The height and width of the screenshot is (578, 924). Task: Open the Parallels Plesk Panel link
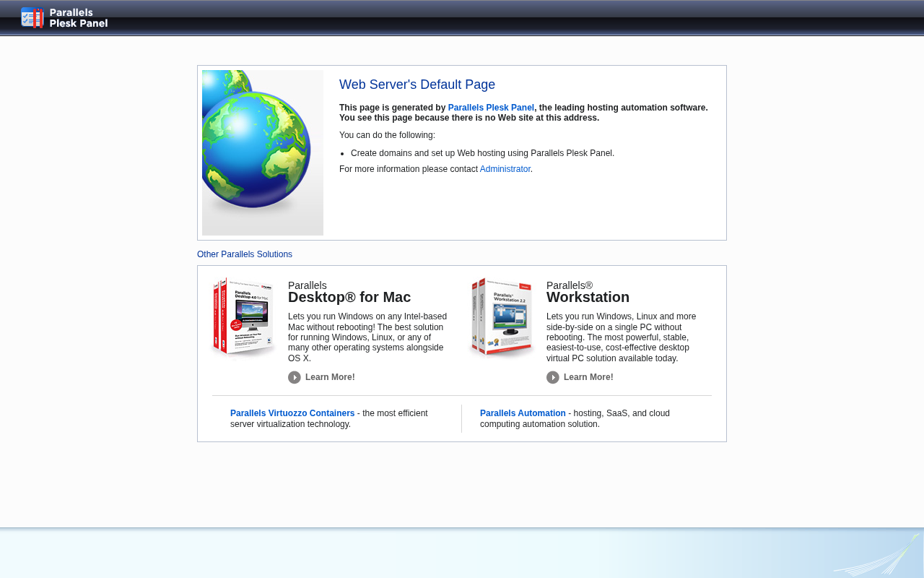491,108
